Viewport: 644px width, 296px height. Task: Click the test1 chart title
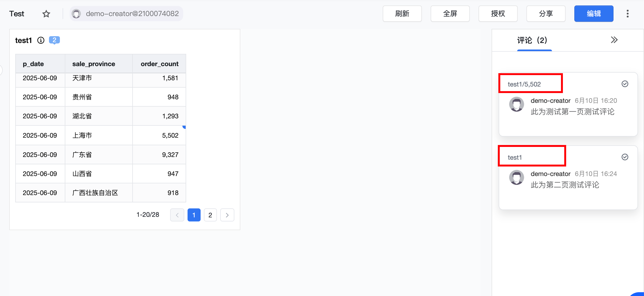[23, 40]
